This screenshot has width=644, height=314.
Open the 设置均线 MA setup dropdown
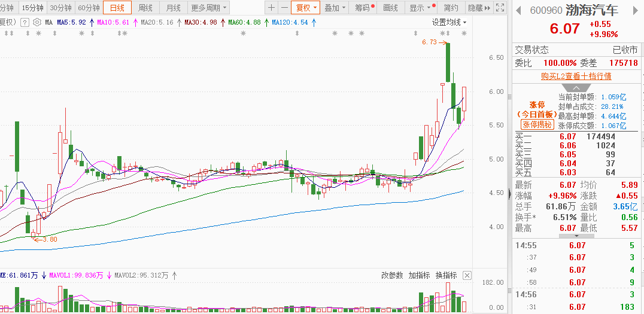tap(449, 22)
